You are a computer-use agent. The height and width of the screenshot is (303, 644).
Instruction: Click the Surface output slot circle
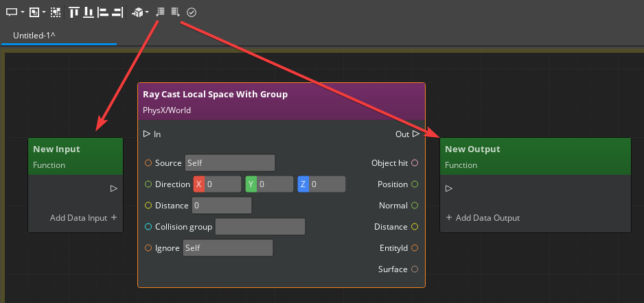[415, 269]
